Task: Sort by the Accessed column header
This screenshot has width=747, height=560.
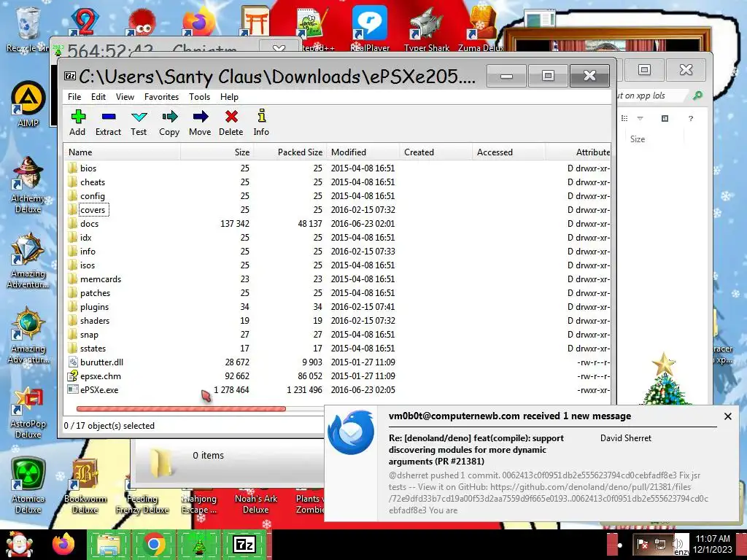Action: coord(508,152)
